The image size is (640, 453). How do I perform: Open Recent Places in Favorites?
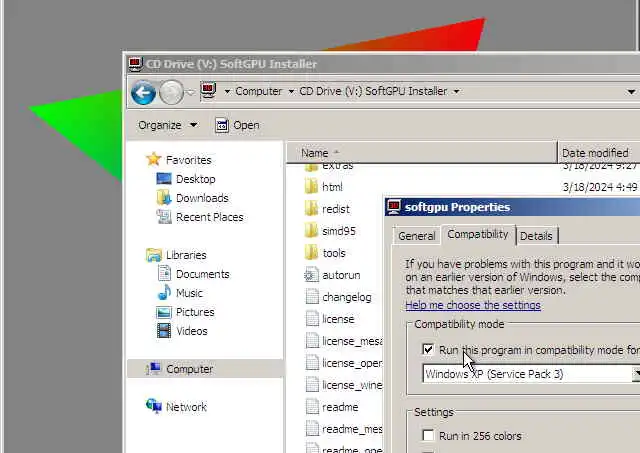200,217
